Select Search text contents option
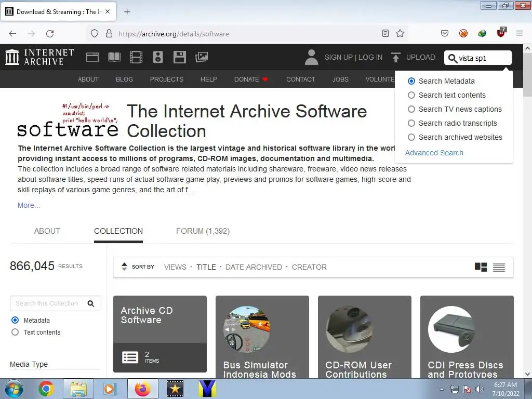Viewport: 532px width, 399px height. point(411,95)
